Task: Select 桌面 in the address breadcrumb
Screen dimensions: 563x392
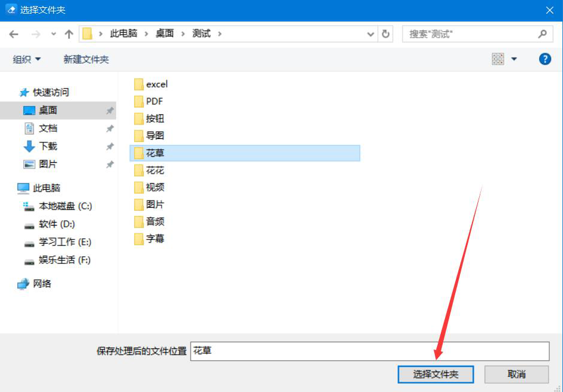Action: pos(165,34)
